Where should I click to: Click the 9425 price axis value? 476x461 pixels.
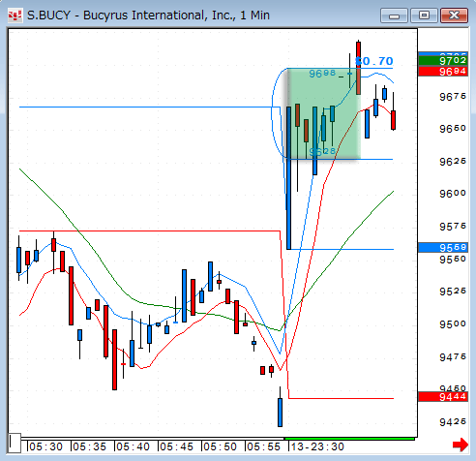pyautogui.click(x=453, y=421)
